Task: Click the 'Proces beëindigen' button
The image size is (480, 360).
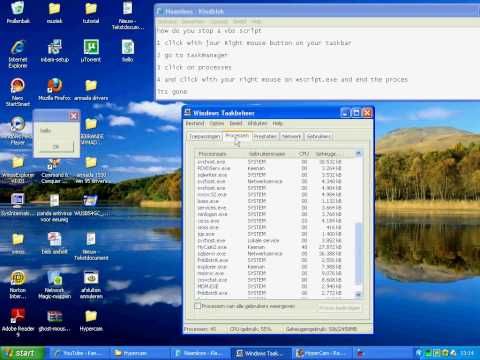Action: [339, 308]
